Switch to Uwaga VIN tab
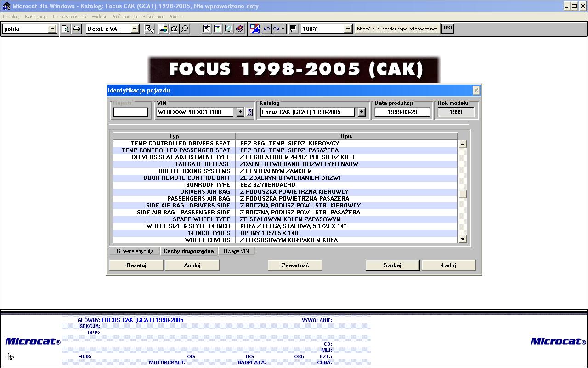Image resolution: width=588 pixels, height=368 pixels. click(236, 251)
